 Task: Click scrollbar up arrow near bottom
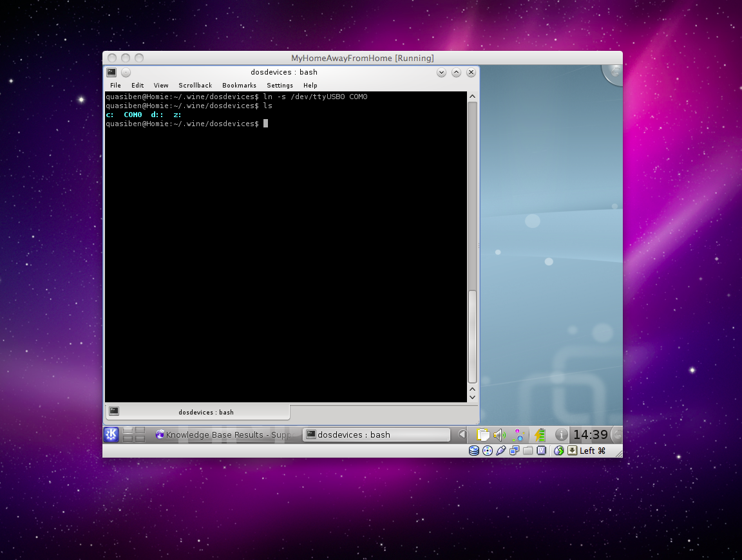472,389
